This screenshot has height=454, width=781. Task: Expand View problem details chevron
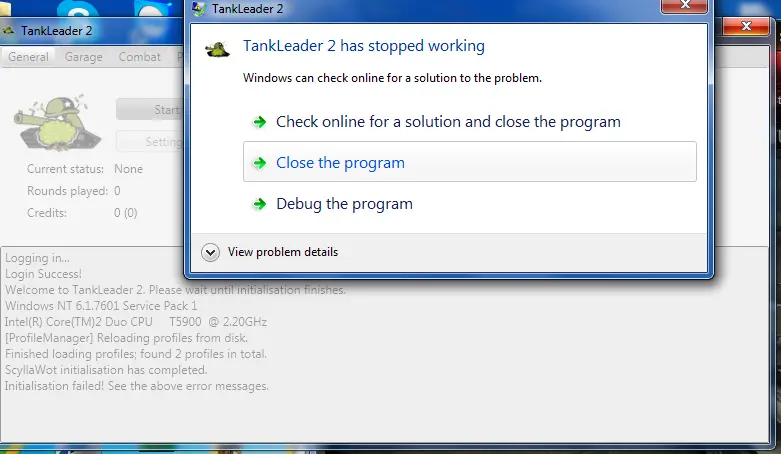pyautogui.click(x=210, y=253)
